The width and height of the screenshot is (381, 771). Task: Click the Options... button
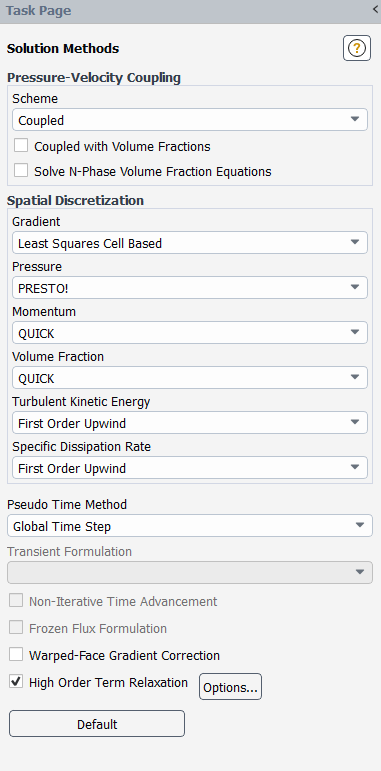pyautogui.click(x=231, y=687)
